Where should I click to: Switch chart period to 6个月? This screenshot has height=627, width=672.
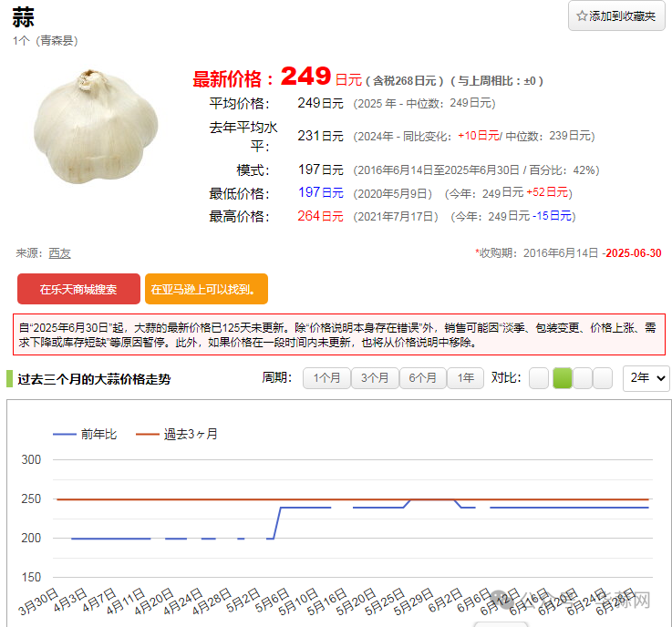[423, 378]
